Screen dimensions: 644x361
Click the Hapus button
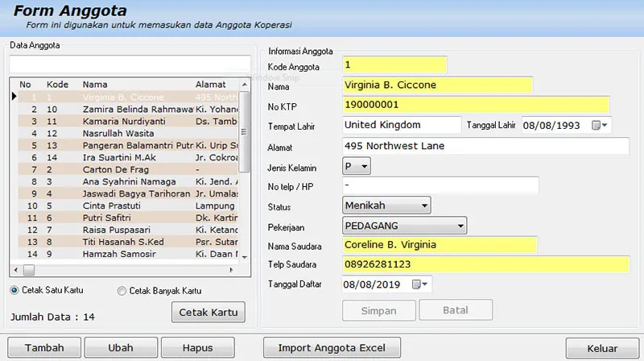[x=198, y=348]
